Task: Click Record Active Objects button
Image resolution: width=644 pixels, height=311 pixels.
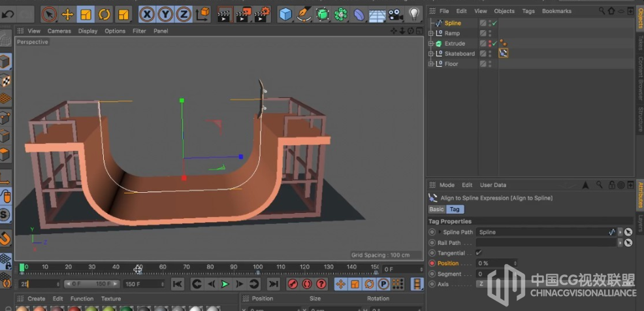Action: (292, 284)
